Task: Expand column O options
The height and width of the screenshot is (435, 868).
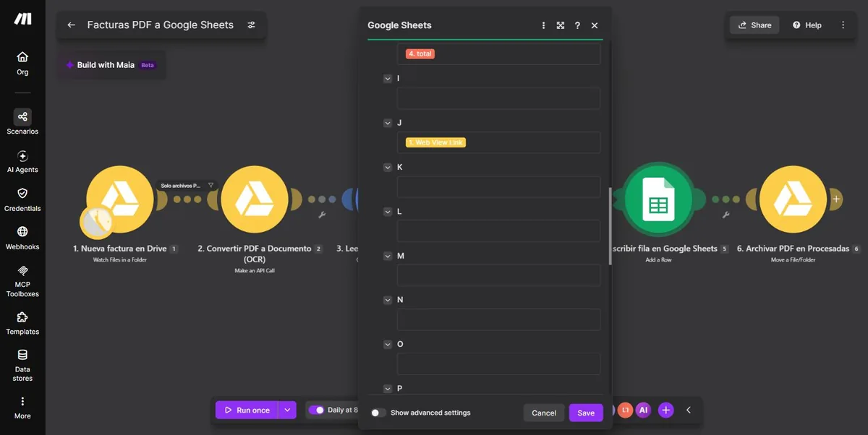Action: (388, 345)
